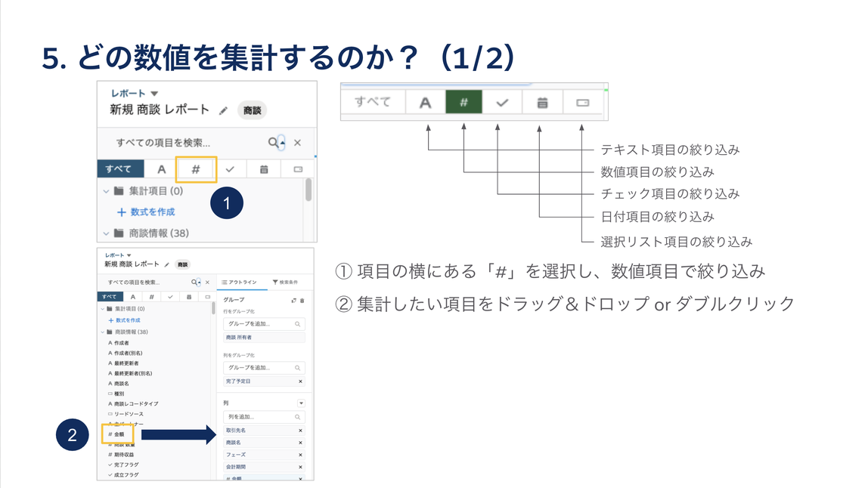Remove the '会計期間' column

coord(301,467)
